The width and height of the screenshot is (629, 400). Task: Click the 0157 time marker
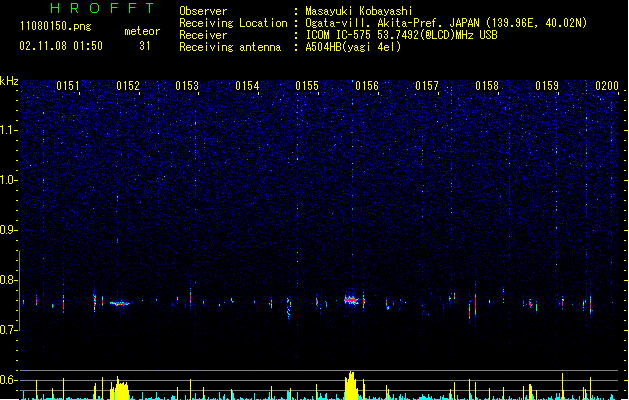pyautogui.click(x=427, y=86)
